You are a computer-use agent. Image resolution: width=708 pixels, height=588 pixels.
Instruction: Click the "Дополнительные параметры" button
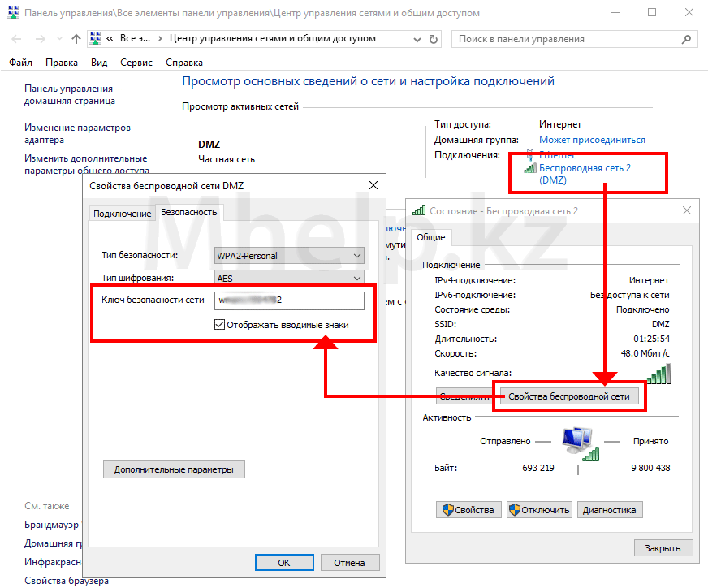[174, 469]
